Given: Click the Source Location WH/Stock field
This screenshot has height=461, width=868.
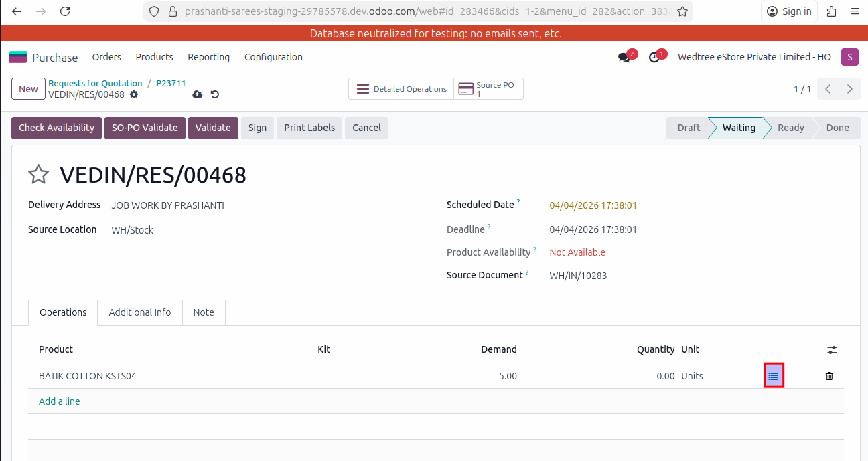Looking at the screenshot, I should pyautogui.click(x=132, y=230).
